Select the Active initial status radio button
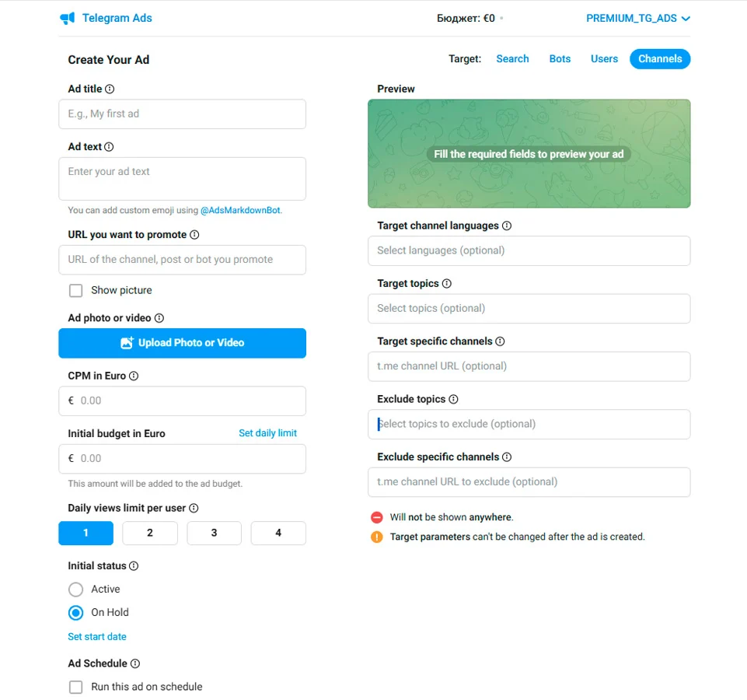 pyautogui.click(x=75, y=590)
